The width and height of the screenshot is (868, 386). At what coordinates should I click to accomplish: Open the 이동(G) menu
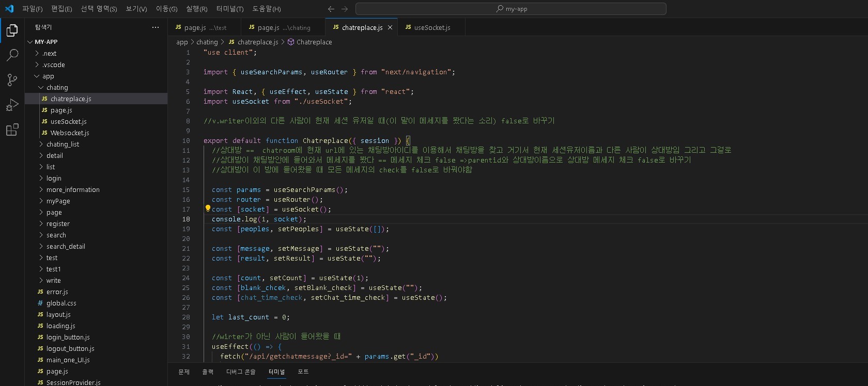(x=166, y=9)
